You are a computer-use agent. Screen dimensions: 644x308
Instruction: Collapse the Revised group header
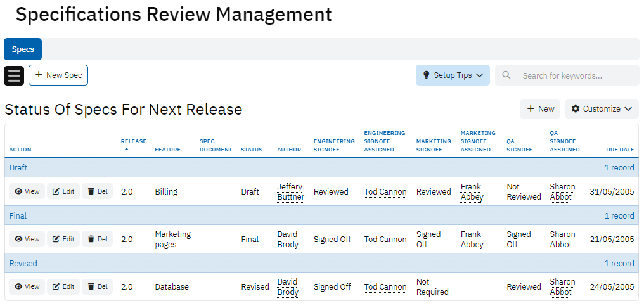pos(23,263)
